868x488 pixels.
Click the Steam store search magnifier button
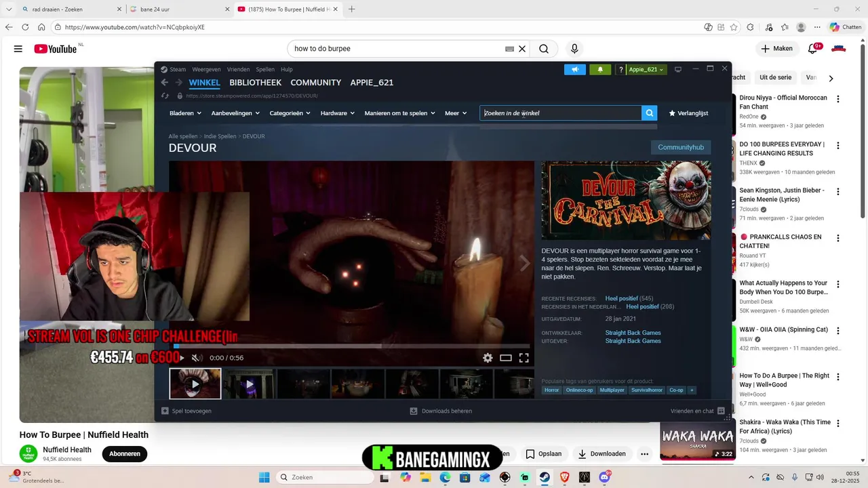650,113
